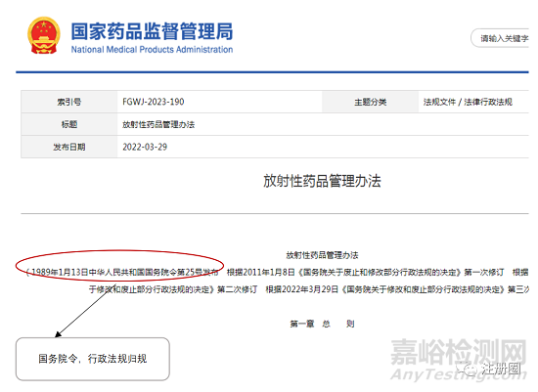The width and height of the screenshot is (538, 392).
Task: Click the large 放射性药品管理办法 heading
Action: 322,181
